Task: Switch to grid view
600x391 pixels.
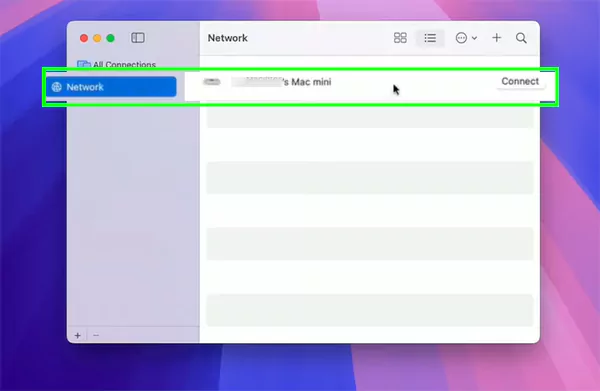Action: click(x=400, y=38)
